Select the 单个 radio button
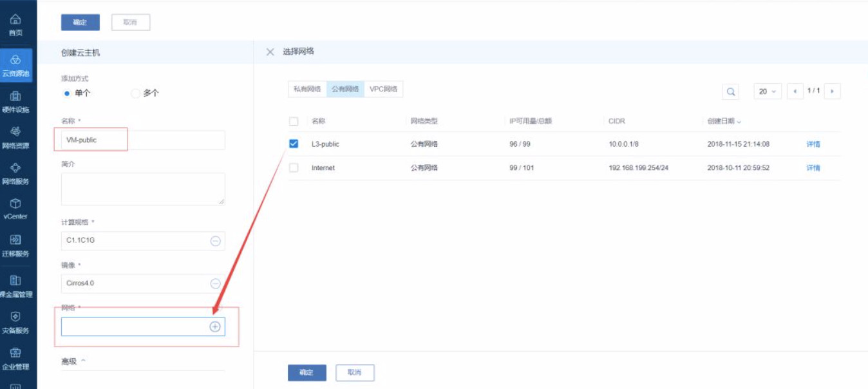The width and height of the screenshot is (868, 389). [x=67, y=93]
